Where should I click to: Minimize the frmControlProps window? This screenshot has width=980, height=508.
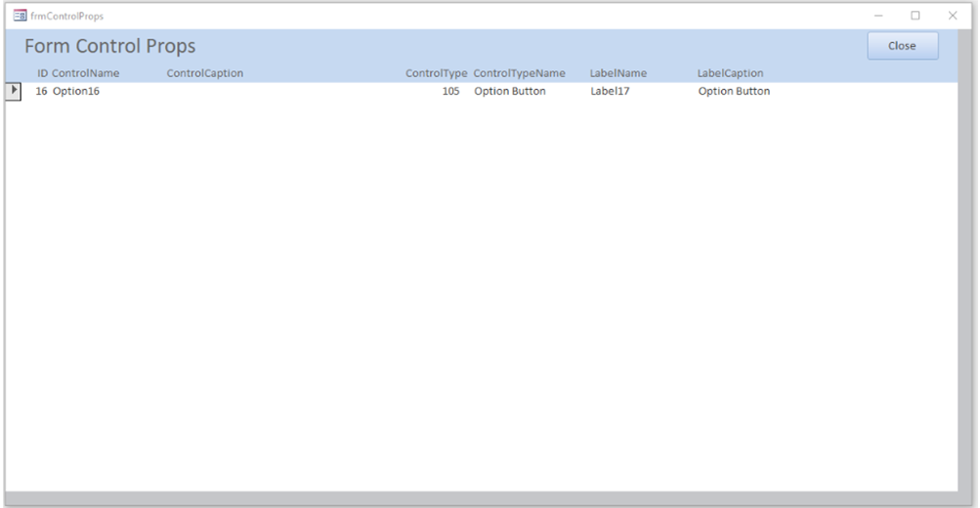point(878,16)
